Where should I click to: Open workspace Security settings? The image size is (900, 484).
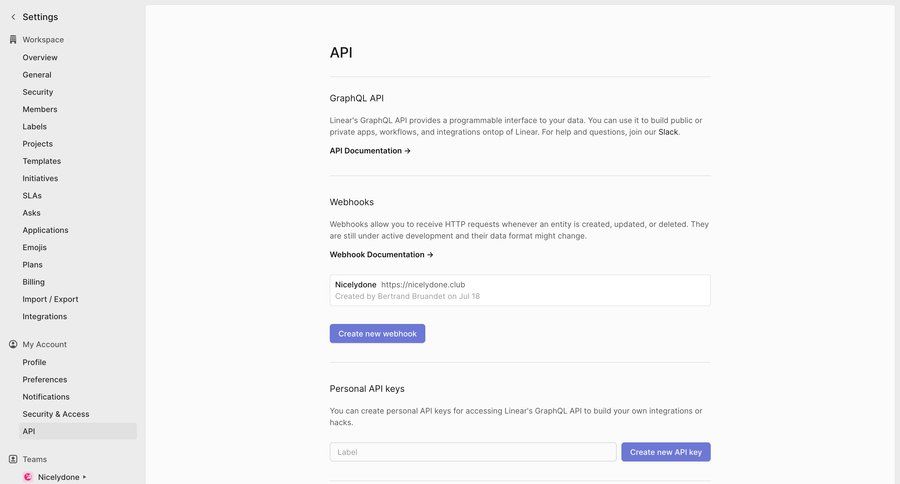[x=38, y=92]
